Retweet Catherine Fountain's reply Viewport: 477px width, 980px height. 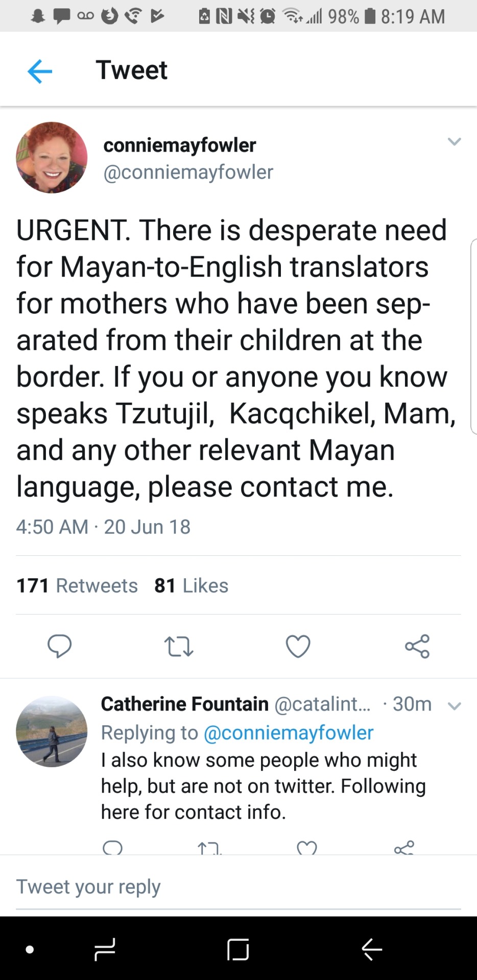point(209,848)
